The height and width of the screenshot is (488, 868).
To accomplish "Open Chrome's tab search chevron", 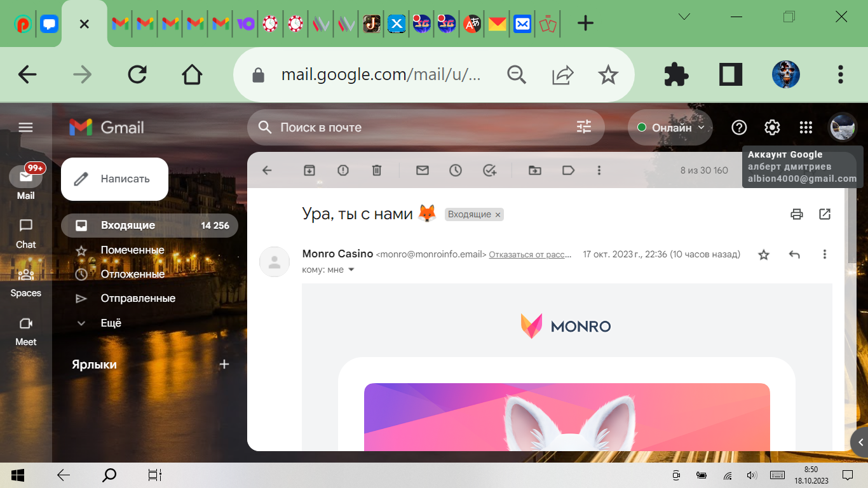I will (x=684, y=17).
